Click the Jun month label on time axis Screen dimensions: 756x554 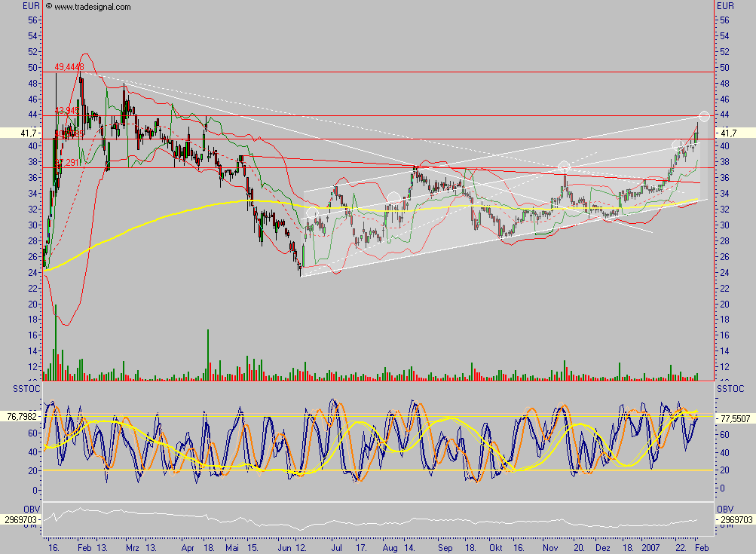pos(284,548)
